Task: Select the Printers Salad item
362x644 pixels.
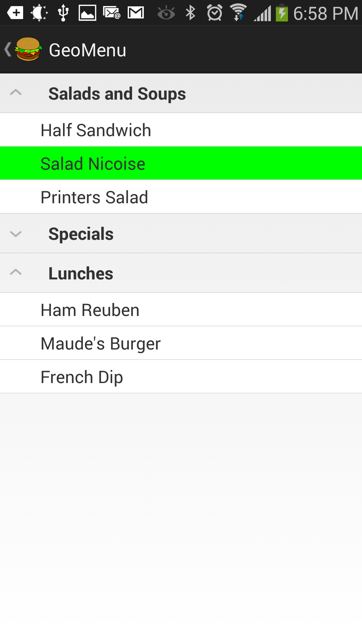Action: (x=95, y=197)
